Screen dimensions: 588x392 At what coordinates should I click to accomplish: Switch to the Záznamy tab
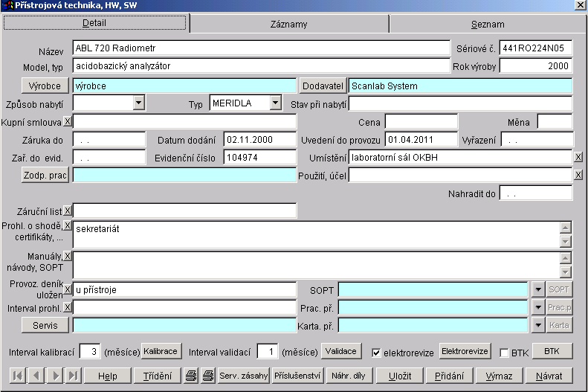[x=288, y=25]
